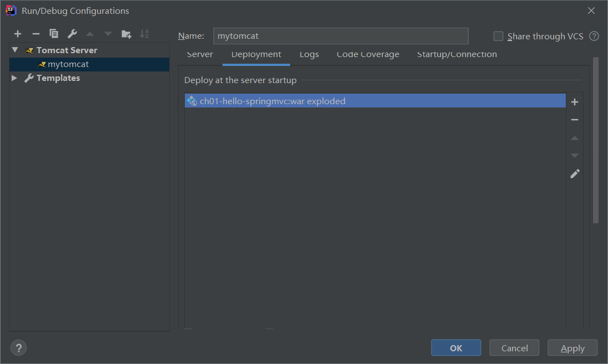Add an artifact to deploy
The image size is (608, 364).
coord(575,102)
